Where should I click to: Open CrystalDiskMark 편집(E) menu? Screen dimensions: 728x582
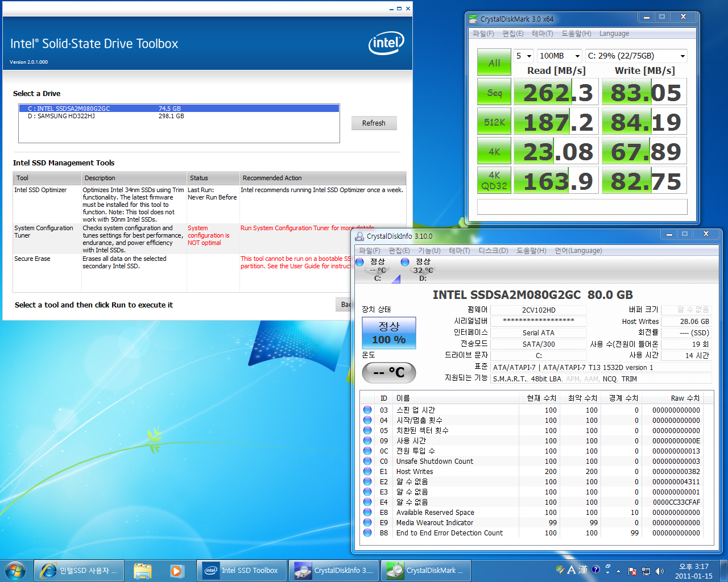coord(512,34)
